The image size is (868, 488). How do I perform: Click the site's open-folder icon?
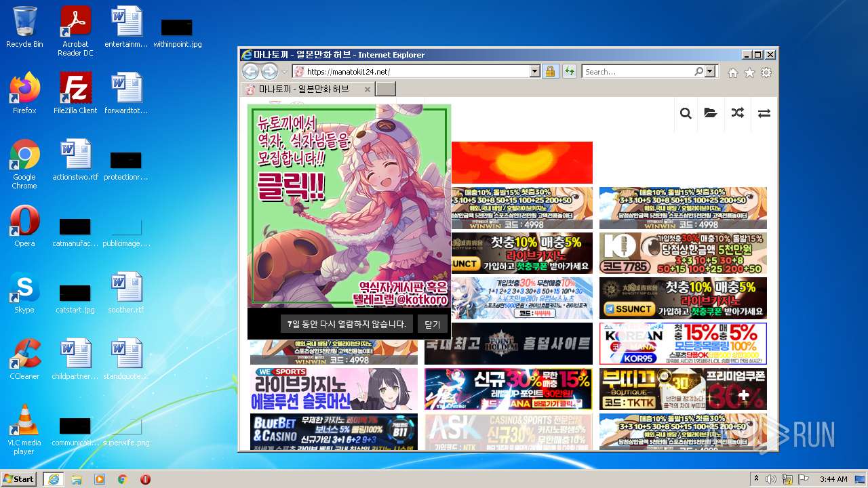pyautogui.click(x=711, y=113)
